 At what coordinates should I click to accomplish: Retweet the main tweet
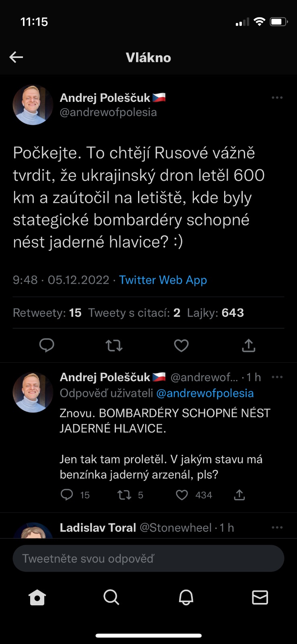[114, 345]
